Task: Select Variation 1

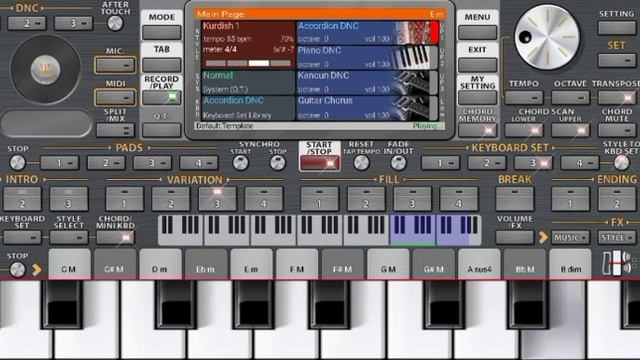Action: pos(124,199)
